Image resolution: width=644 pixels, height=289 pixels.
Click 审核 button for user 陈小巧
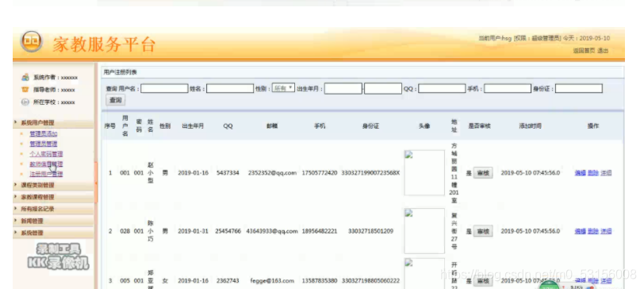coord(482,232)
